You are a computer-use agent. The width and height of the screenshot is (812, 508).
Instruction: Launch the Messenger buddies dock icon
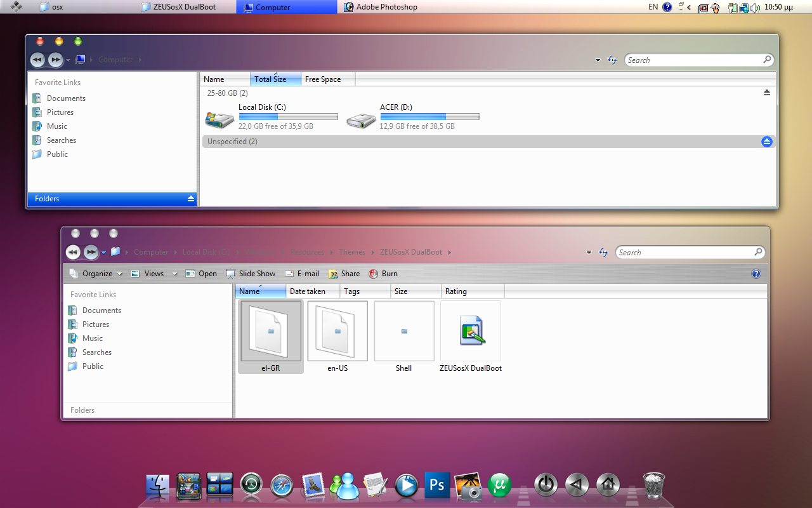coord(344,486)
